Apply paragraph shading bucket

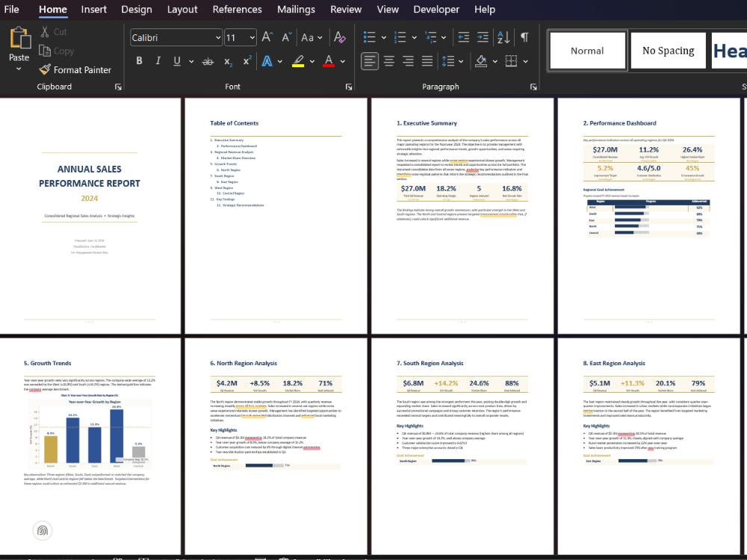(x=481, y=61)
